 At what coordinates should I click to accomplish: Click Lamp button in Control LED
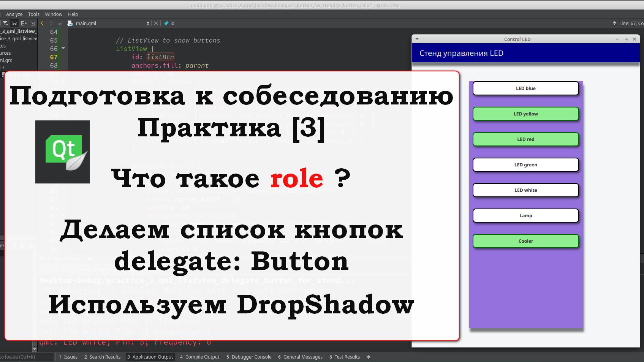(526, 216)
